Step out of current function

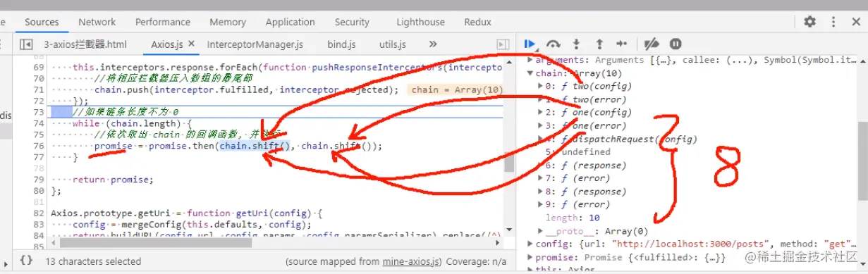click(x=599, y=44)
